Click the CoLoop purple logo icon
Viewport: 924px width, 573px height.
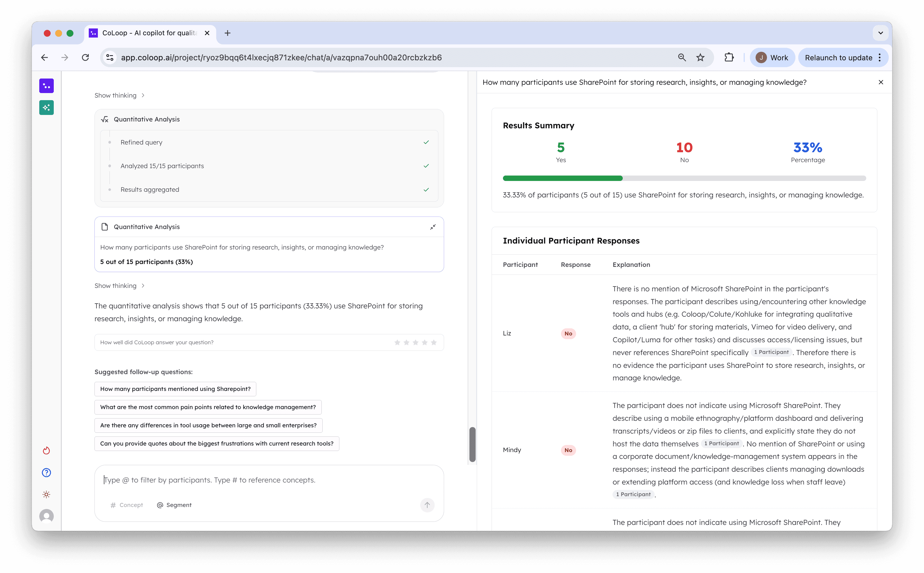46,86
